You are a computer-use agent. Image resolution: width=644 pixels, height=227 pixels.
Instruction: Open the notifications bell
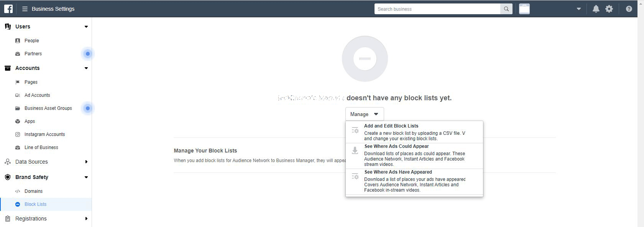point(596,9)
